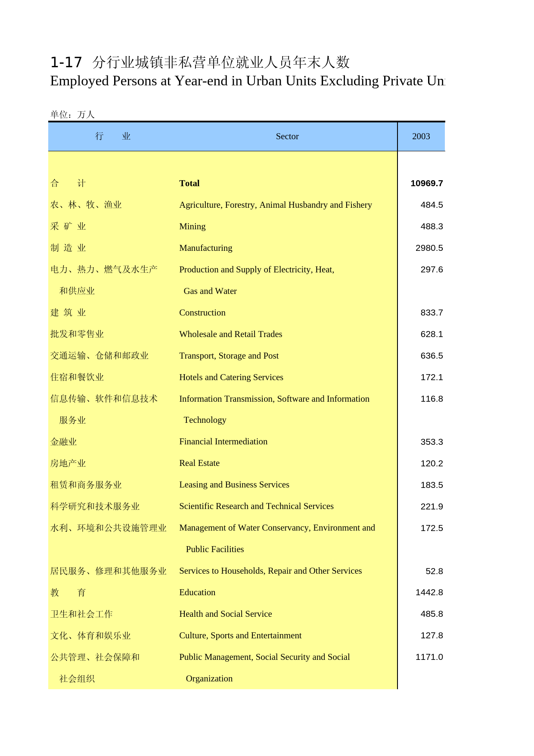Select the Mining value 488.3

(432, 226)
